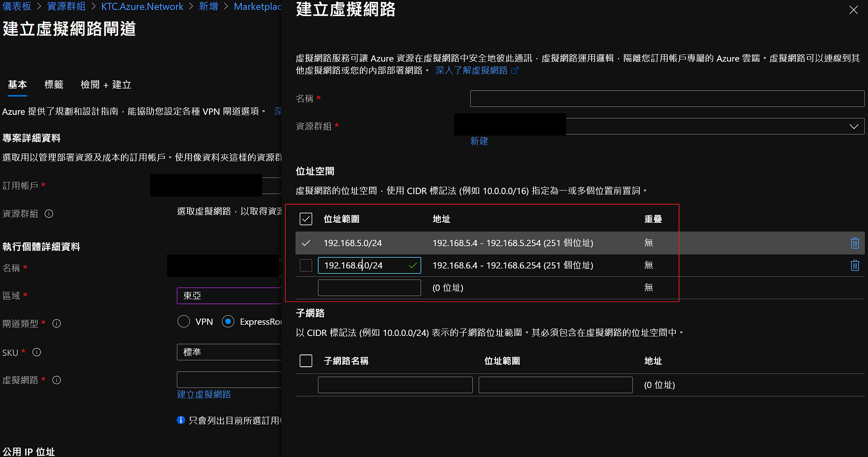This screenshot has width=868, height=457.
Task: Click external link icon after 深入了解虛擬網路
Action: tap(515, 70)
